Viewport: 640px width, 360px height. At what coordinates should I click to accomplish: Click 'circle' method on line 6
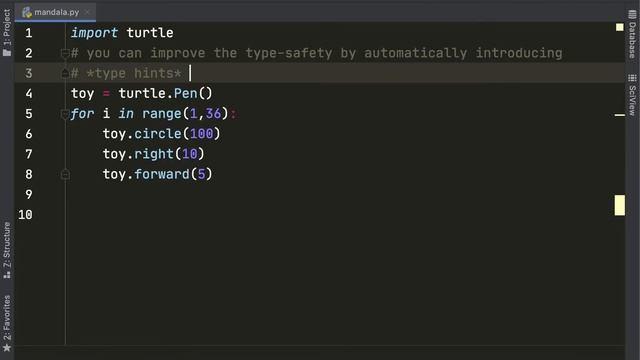(x=158, y=134)
